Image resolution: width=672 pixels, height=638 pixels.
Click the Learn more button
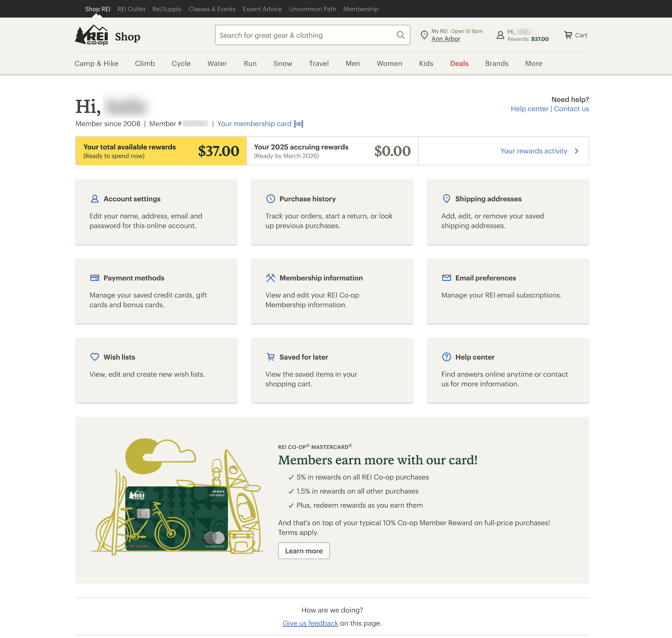coord(304,551)
